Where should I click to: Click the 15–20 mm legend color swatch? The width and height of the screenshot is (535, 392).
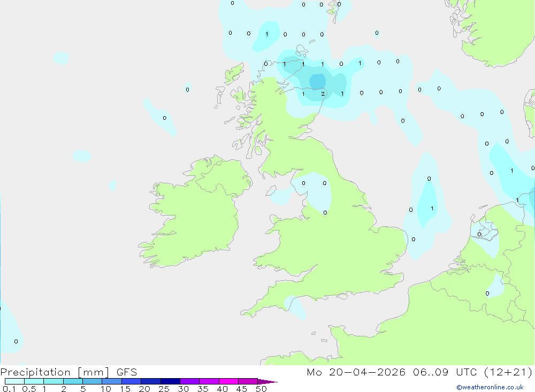tap(132, 381)
